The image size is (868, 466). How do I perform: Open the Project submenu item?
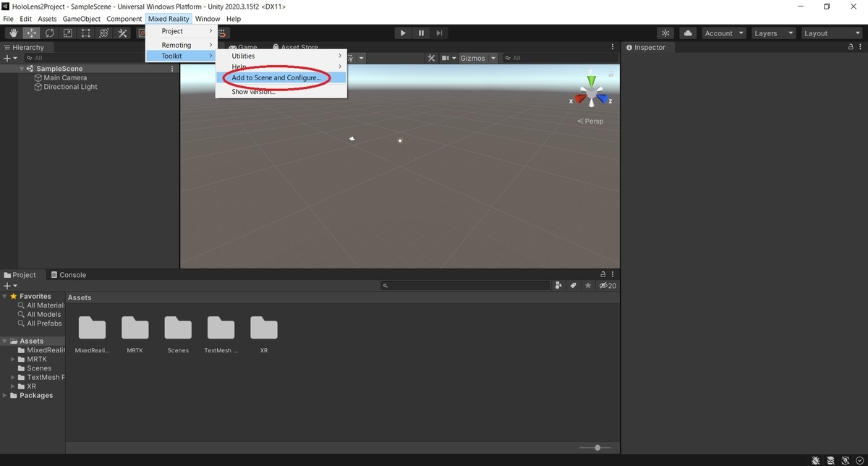181,31
